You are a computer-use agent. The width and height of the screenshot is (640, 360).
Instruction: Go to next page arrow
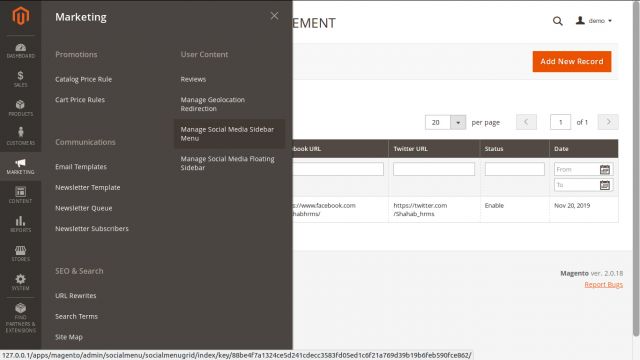click(608, 122)
